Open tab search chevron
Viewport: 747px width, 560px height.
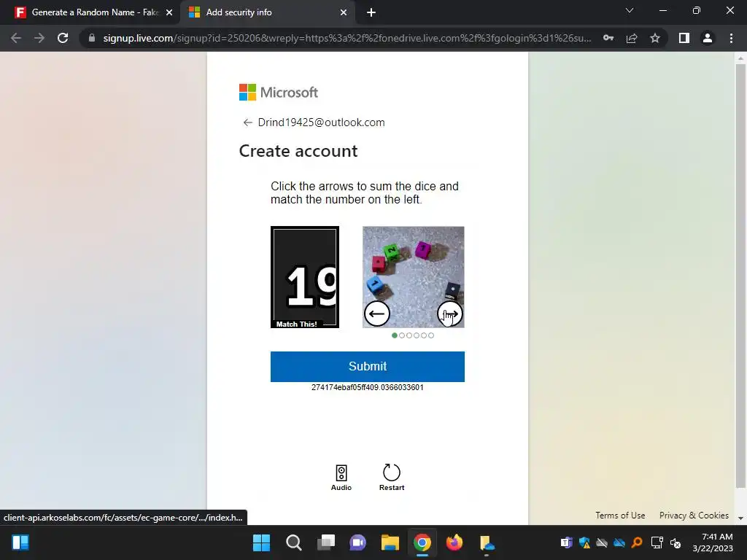coord(630,10)
